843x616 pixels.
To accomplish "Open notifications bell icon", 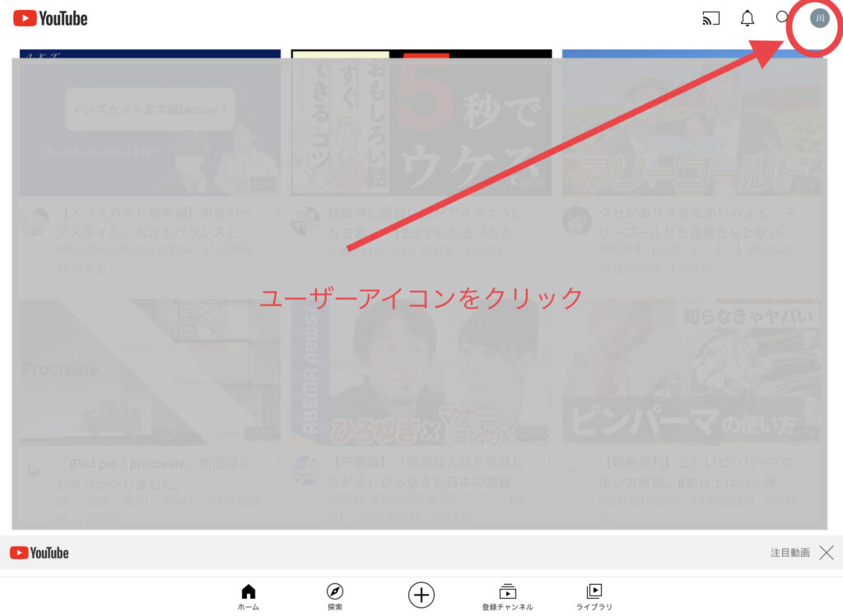I will tap(748, 19).
